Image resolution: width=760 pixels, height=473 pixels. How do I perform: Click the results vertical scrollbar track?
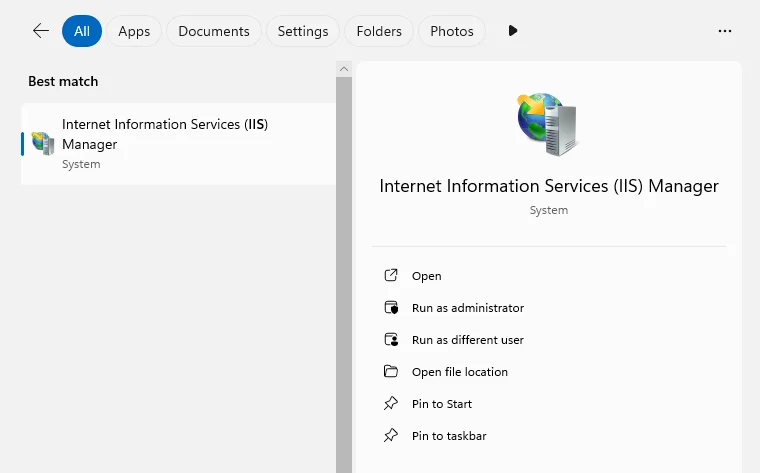[x=344, y=274]
